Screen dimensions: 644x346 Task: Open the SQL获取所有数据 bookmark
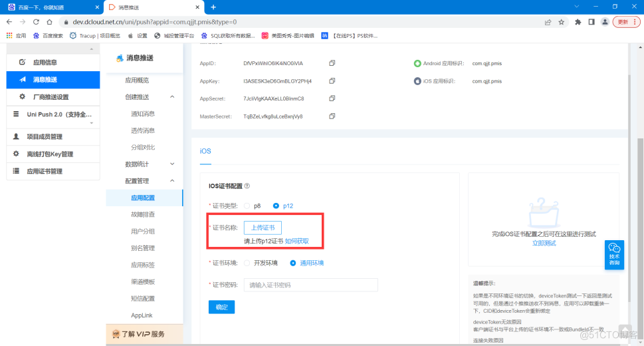228,36
